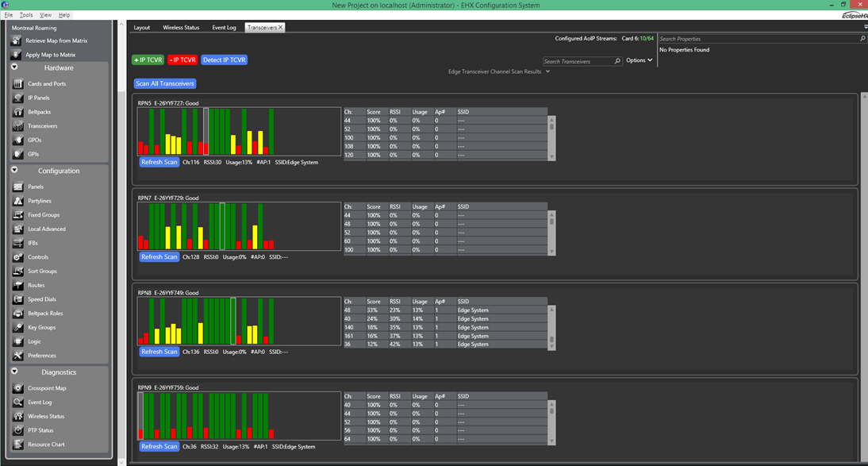The image size is (868, 466).
Task: Collapse the Configuration section
Action: [x=14, y=170]
